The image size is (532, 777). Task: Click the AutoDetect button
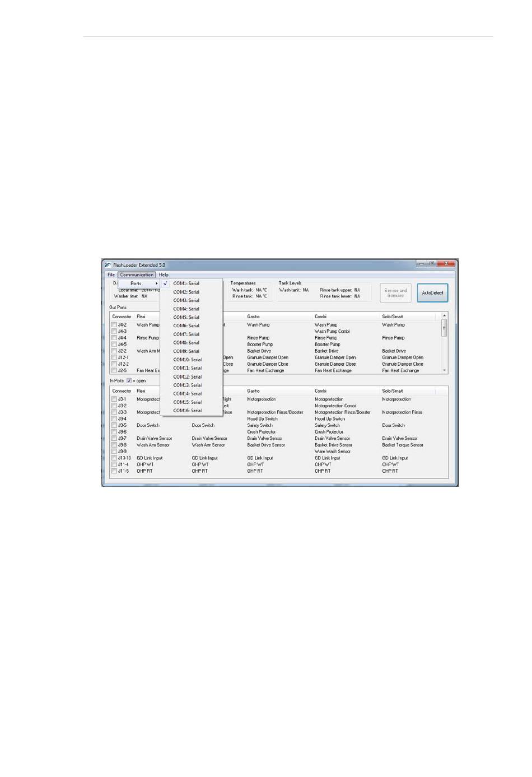(432, 293)
